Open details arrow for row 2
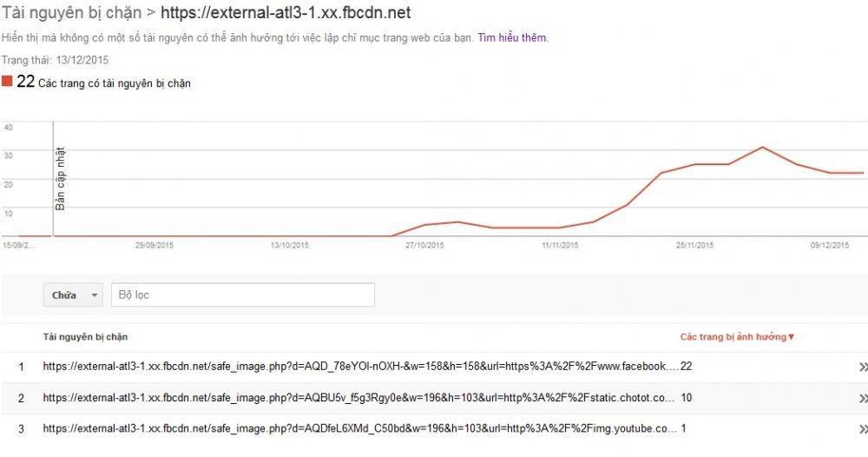 click(862, 399)
